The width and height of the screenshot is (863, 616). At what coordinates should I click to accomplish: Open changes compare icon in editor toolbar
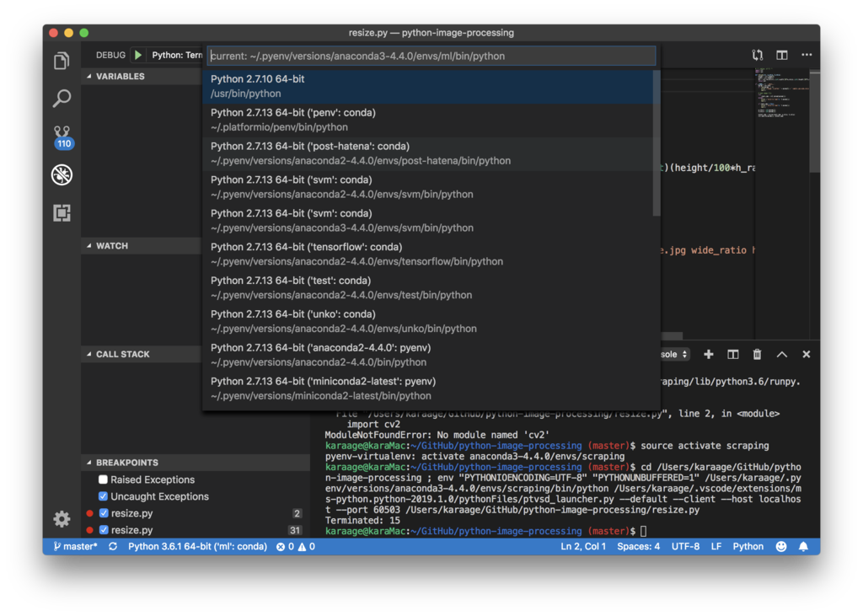pyautogui.click(x=758, y=55)
